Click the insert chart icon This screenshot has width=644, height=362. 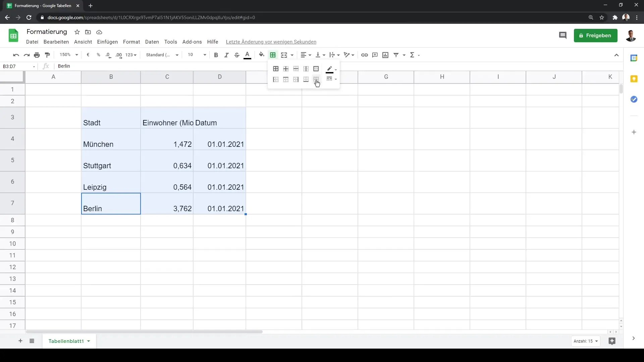(385, 55)
